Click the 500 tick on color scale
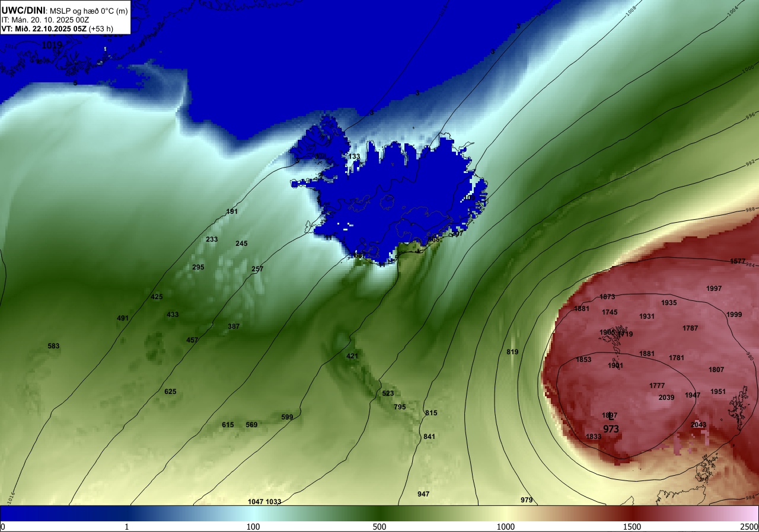 click(x=379, y=527)
